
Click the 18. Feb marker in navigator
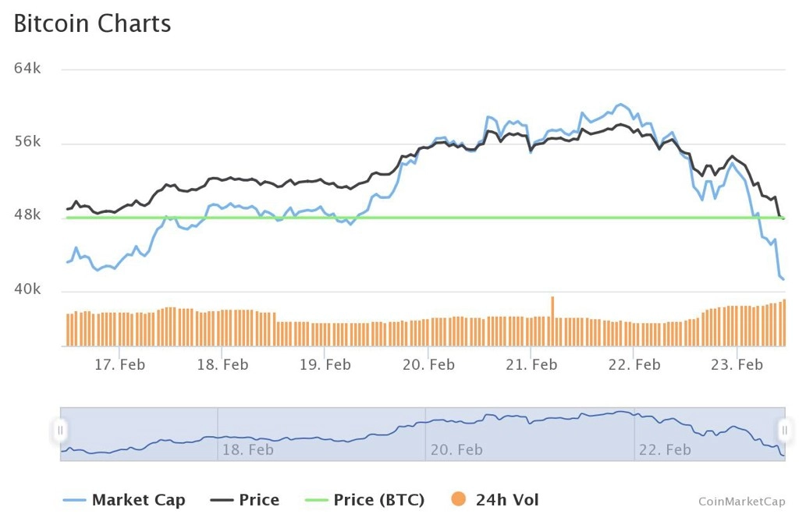click(x=247, y=450)
